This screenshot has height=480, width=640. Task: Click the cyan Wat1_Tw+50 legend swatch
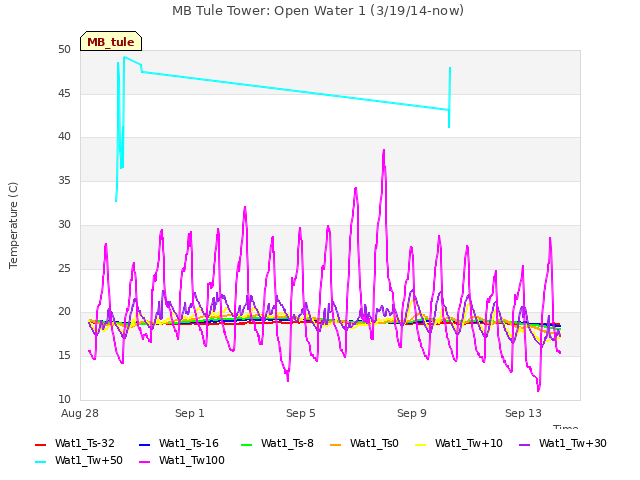click(x=40, y=462)
